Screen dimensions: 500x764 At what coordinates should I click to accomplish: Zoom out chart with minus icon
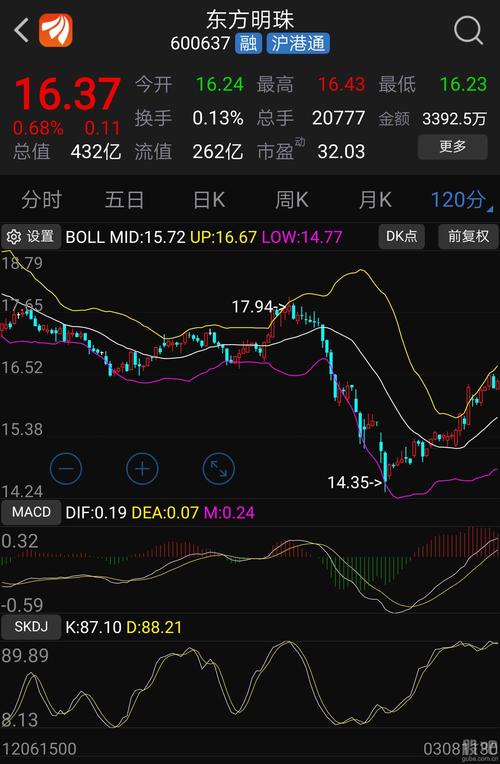pos(66,469)
